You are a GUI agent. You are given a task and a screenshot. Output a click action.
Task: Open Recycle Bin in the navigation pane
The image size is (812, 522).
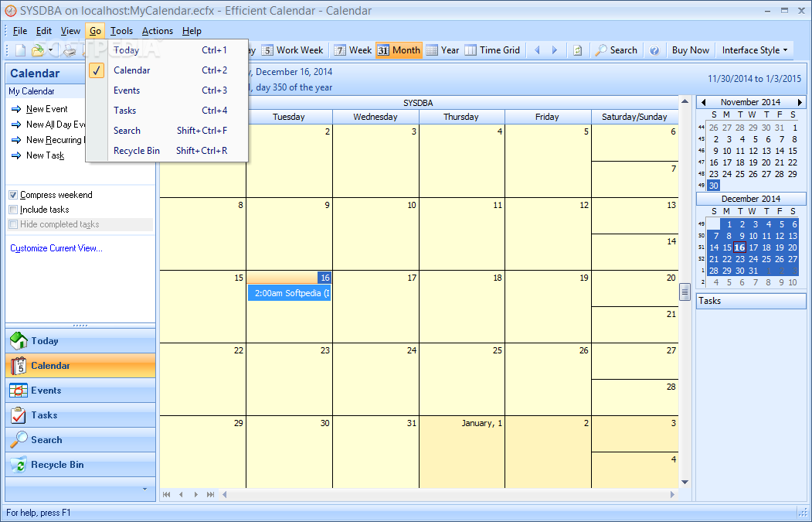click(x=80, y=465)
